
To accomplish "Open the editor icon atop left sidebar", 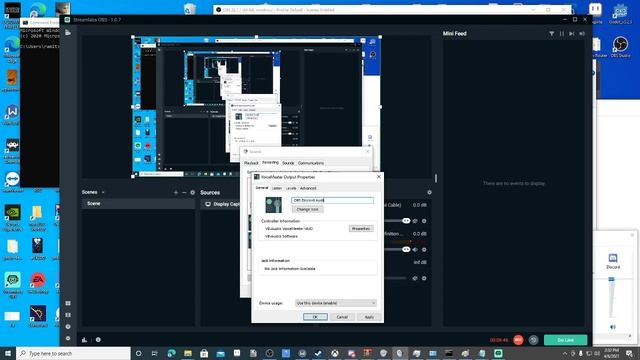I will [68, 32].
